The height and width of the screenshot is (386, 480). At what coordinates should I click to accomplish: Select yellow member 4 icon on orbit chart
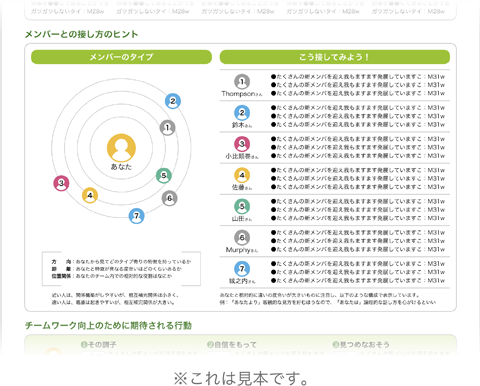90,195
